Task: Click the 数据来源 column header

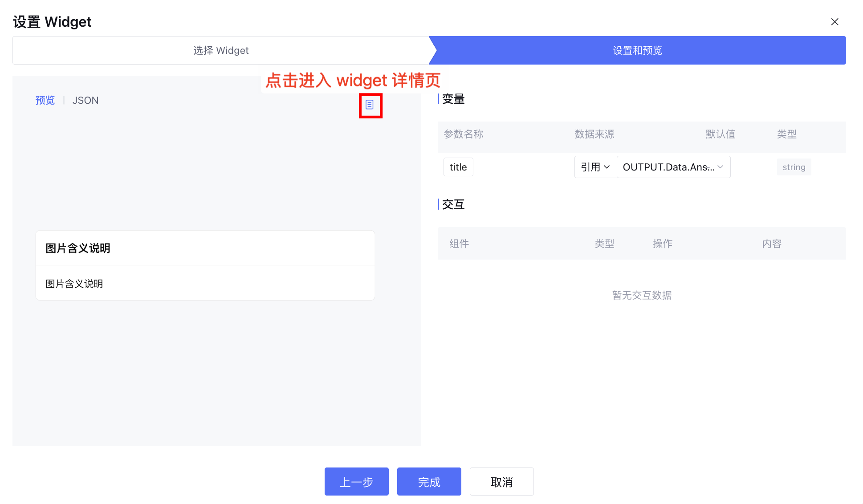Action: [x=594, y=134]
